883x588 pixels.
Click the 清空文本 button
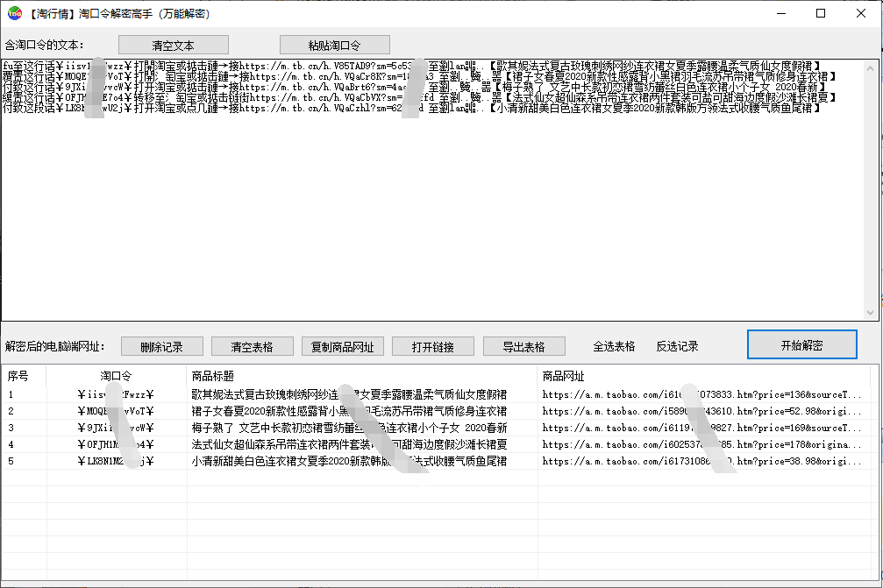coord(174,45)
